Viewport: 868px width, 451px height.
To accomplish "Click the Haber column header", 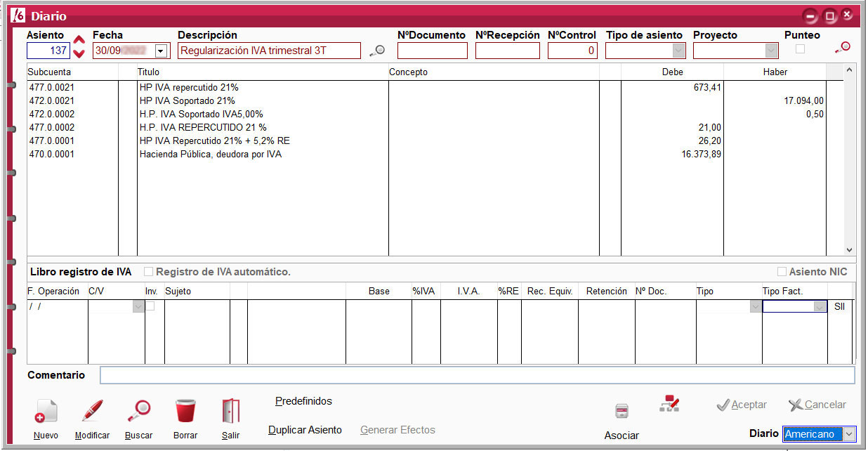I will (775, 72).
